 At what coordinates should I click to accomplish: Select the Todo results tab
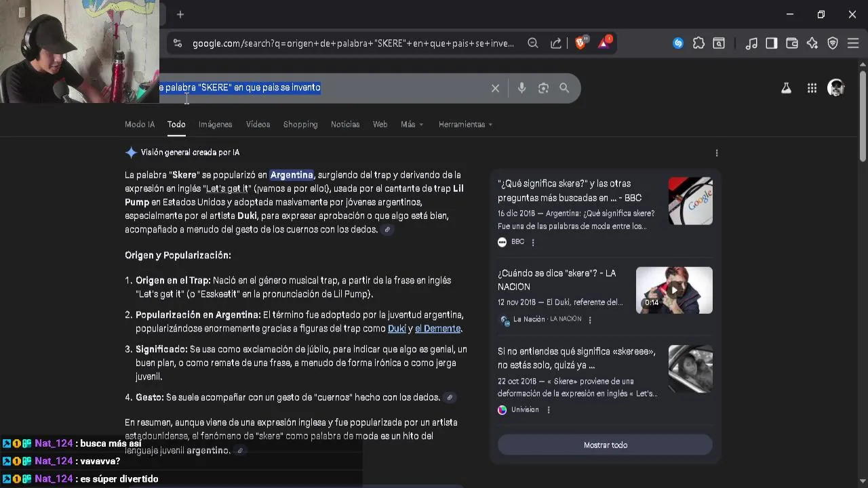pos(176,125)
